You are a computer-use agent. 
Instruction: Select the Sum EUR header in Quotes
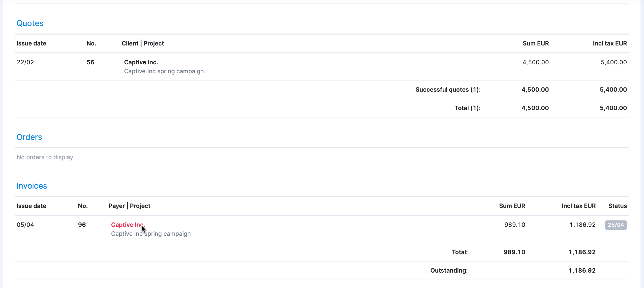535,43
